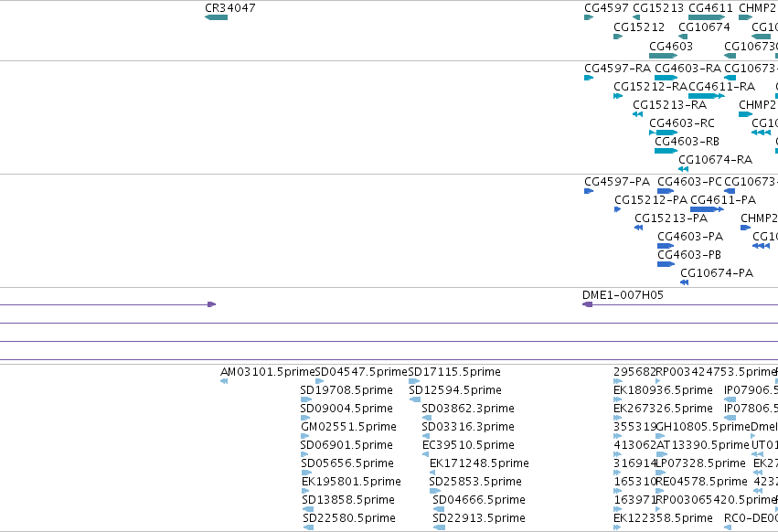Click the SD06901.5prime EST label
The width and height of the screenshot is (778, 532).
coord(346,444)
